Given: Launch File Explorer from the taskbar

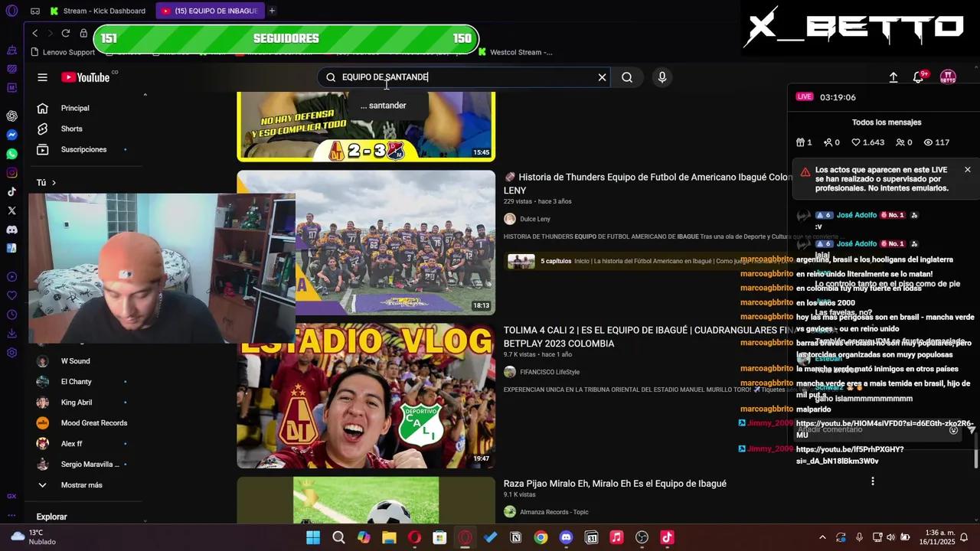Looking at the screenshot, I should (389, 537).
